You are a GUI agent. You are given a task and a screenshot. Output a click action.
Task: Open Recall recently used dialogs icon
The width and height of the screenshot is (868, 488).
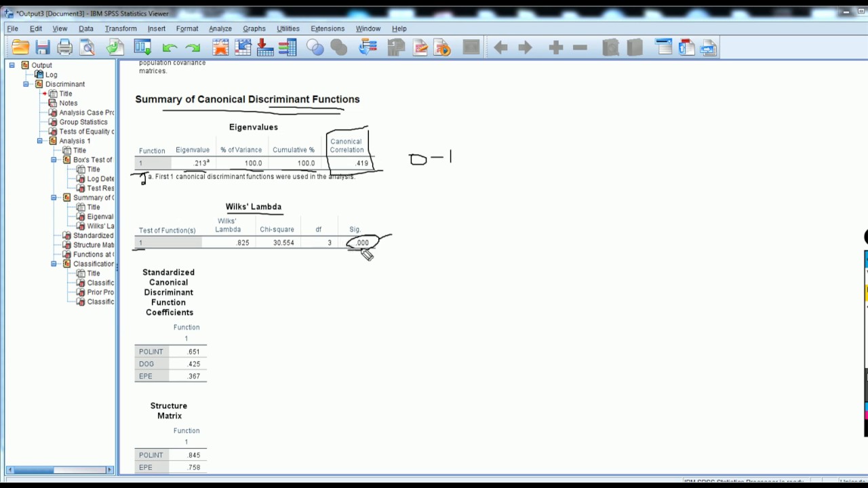[142, 47]
